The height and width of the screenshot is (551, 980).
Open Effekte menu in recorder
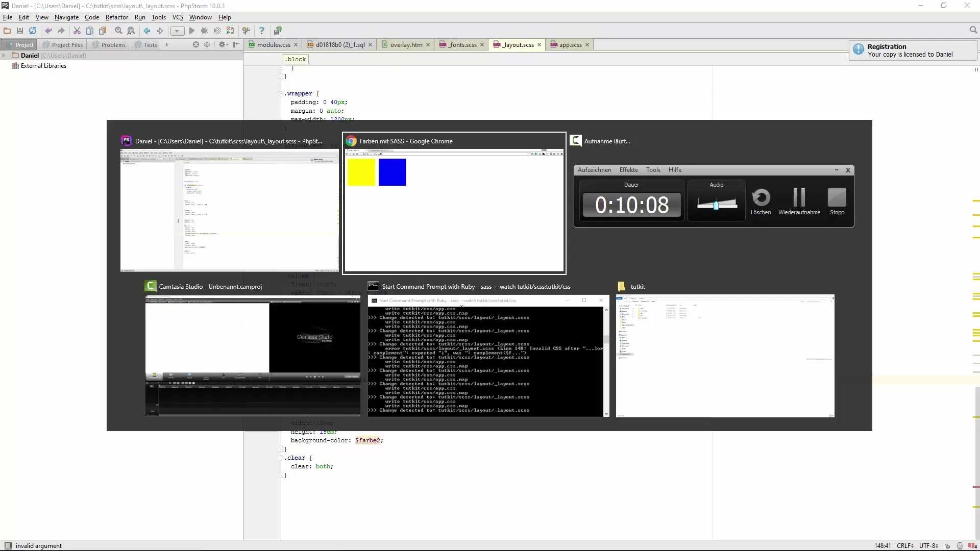point(628,170)
